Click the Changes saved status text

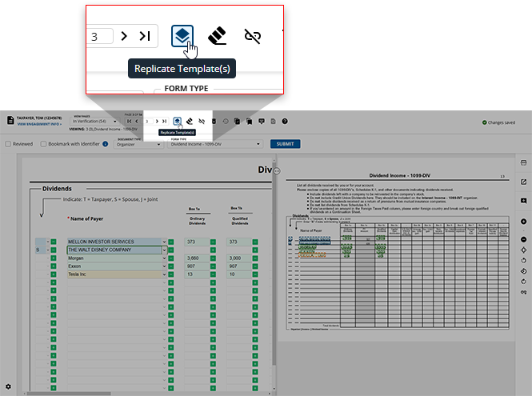coord(501,122)
